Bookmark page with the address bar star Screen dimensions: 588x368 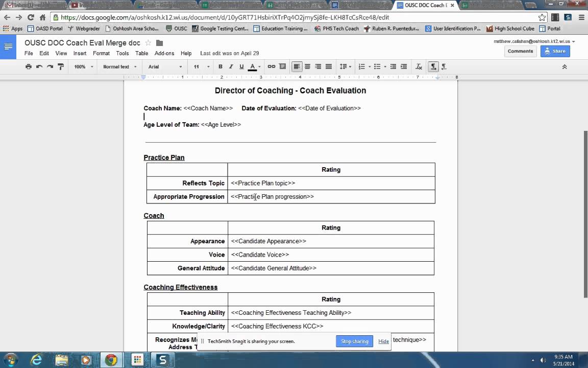(x=542, y=17)
